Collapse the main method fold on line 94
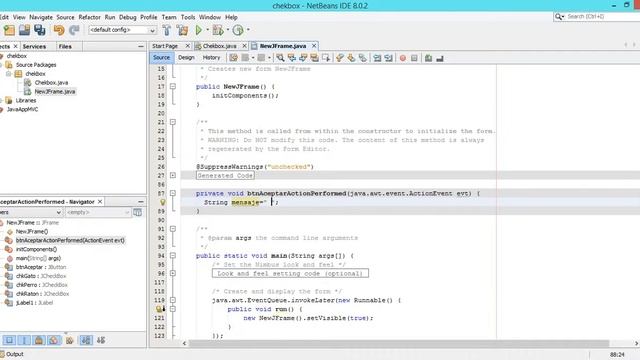 tap(173, 256)
